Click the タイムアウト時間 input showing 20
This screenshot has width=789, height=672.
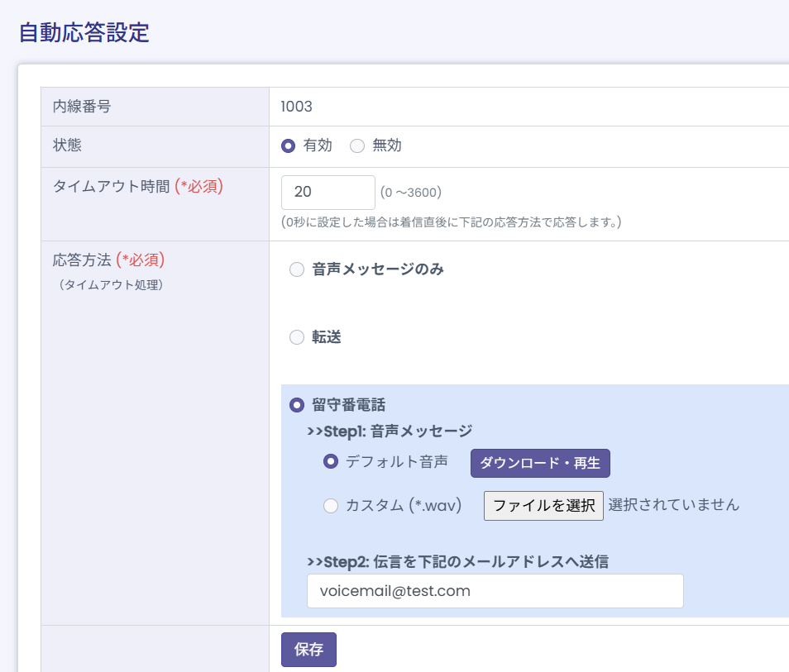[328, 192]
